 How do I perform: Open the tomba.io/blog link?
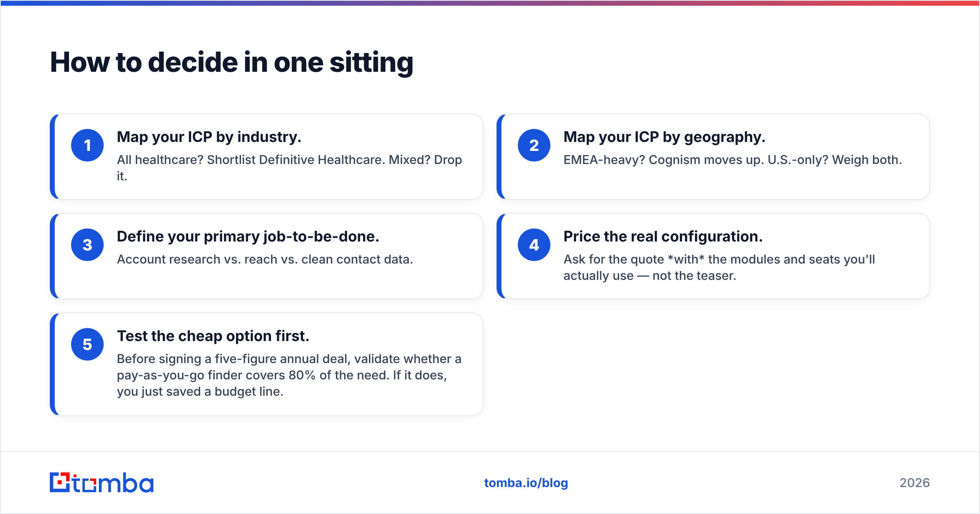pos(526,483)
